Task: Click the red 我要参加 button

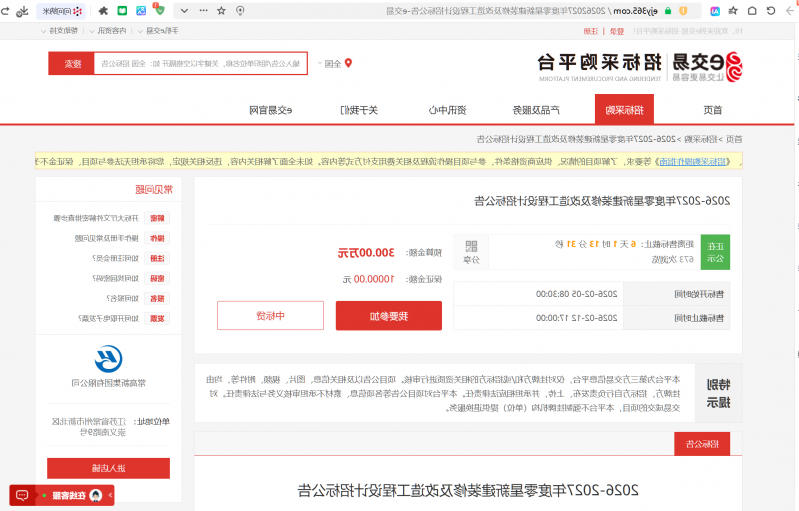Action: pyautogui.click(x=389, y=316)
